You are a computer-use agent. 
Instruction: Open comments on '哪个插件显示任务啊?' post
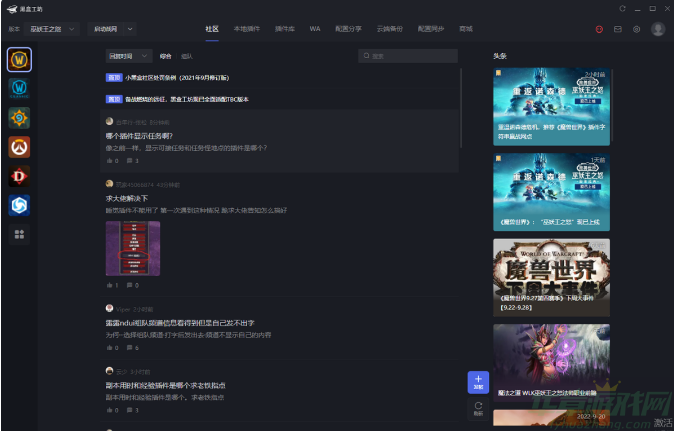(132, 161)
